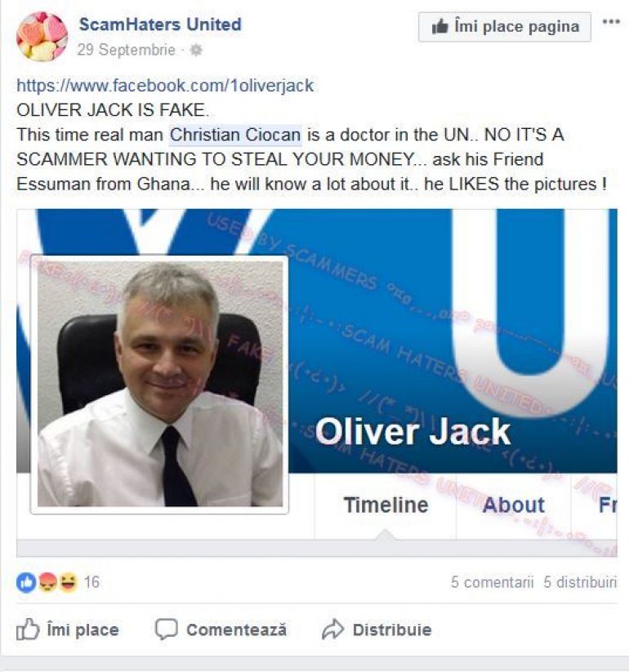The width and height of the screenshot is (629, 672).
Task: Click the Comentează speech bubble icon
Action: pos(166,630)
